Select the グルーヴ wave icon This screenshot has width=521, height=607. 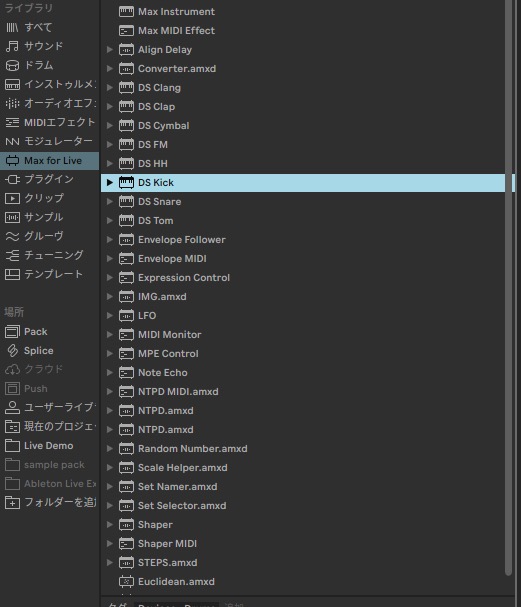coord(12,236)
